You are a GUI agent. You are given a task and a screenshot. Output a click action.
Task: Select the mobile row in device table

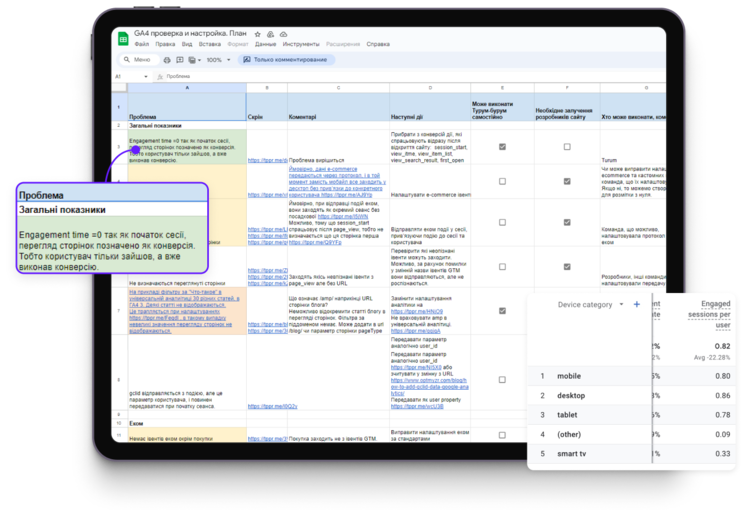tap(631, 376)
